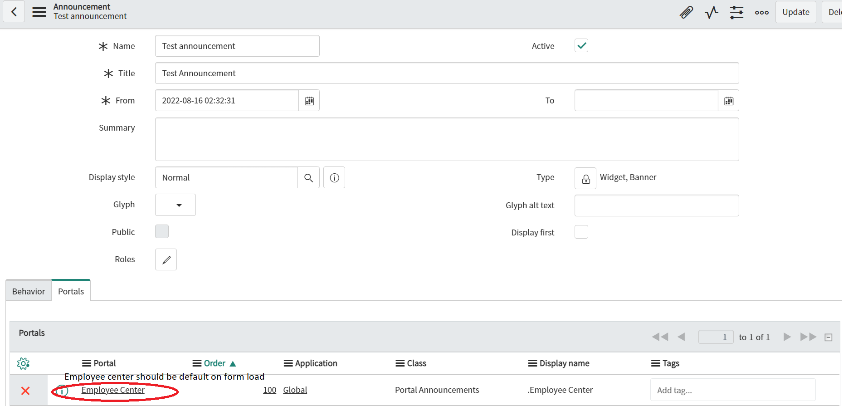Screen dimensions: 868x406
Task: Open the form context hamburger menu
Action: [39, 12]
